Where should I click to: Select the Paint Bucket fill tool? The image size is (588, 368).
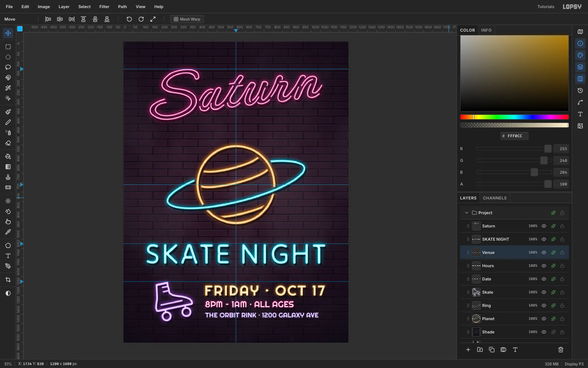click(x=8, y=156)
